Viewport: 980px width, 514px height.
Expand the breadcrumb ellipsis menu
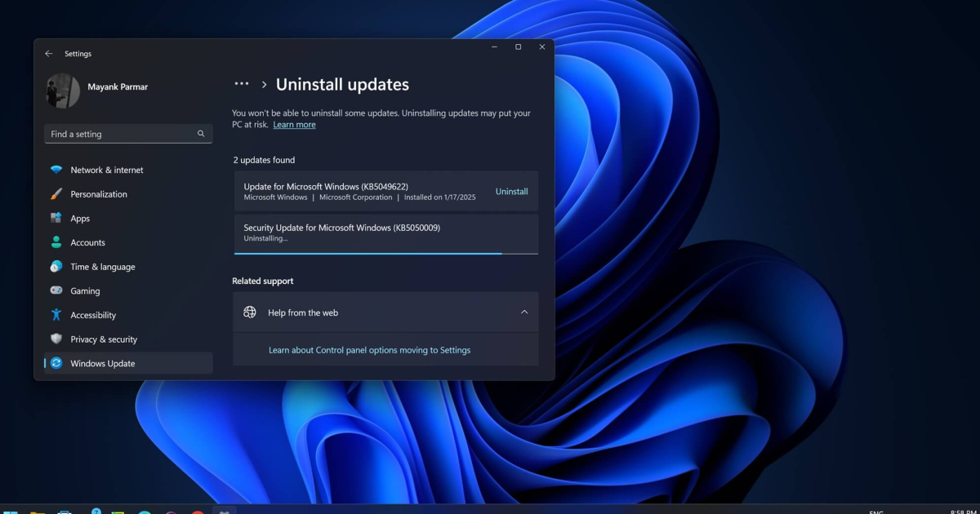coord(241,84)
